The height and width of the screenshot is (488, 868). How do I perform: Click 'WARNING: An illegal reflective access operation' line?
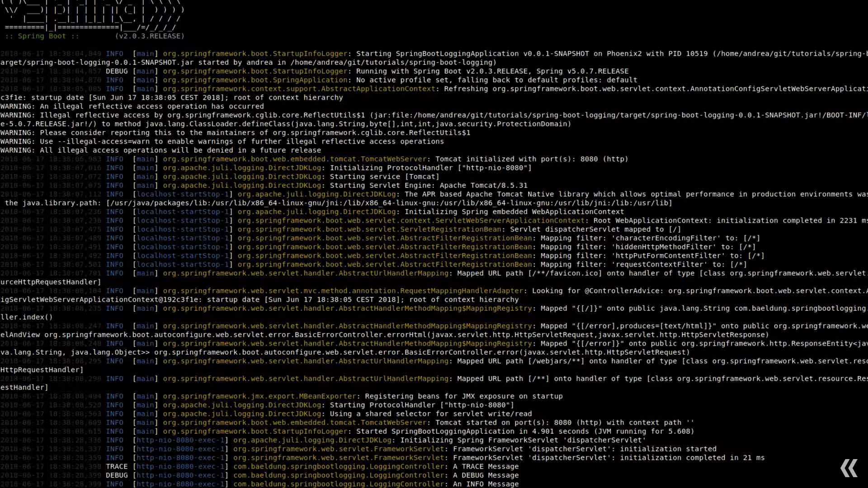pos(132,107)
